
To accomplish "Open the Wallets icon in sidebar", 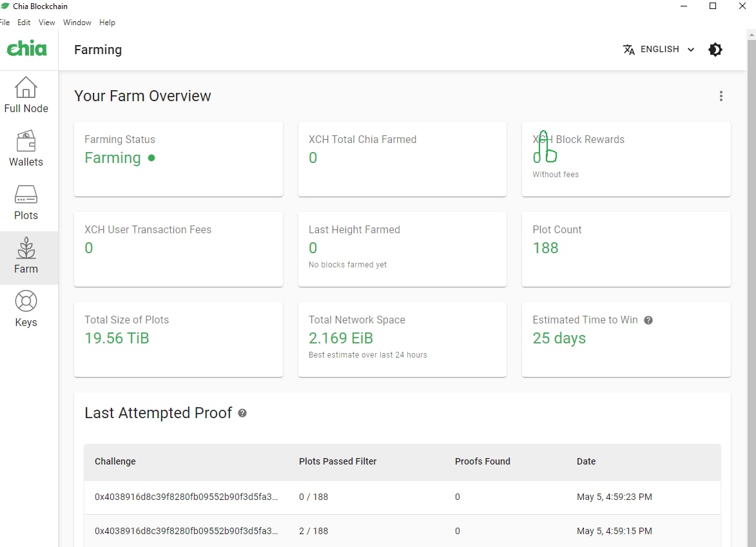I will tap(26, 141).
